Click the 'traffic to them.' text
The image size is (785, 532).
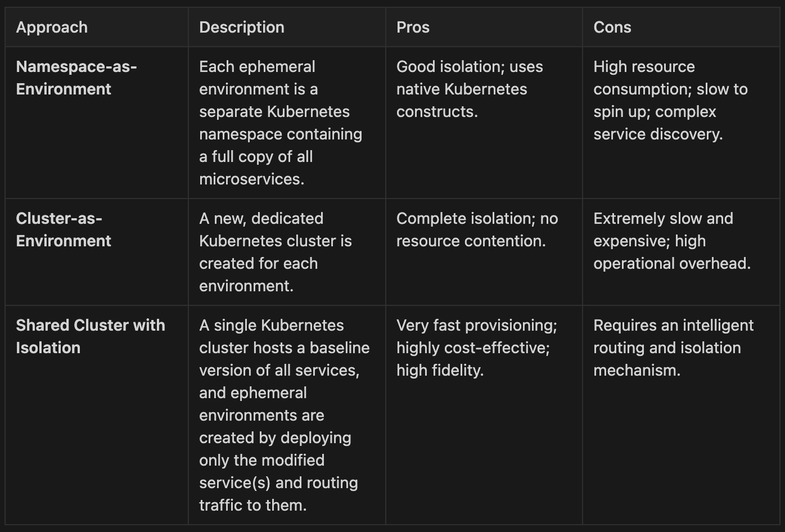pyautogui.click(x=252, y=505)
